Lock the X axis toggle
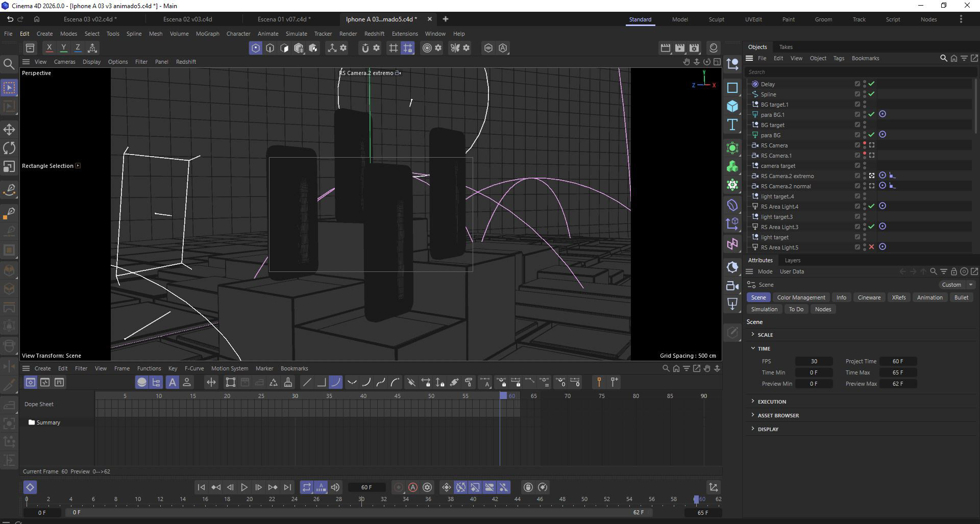Viewport: 980px width, 524px height. click(49, 48)
